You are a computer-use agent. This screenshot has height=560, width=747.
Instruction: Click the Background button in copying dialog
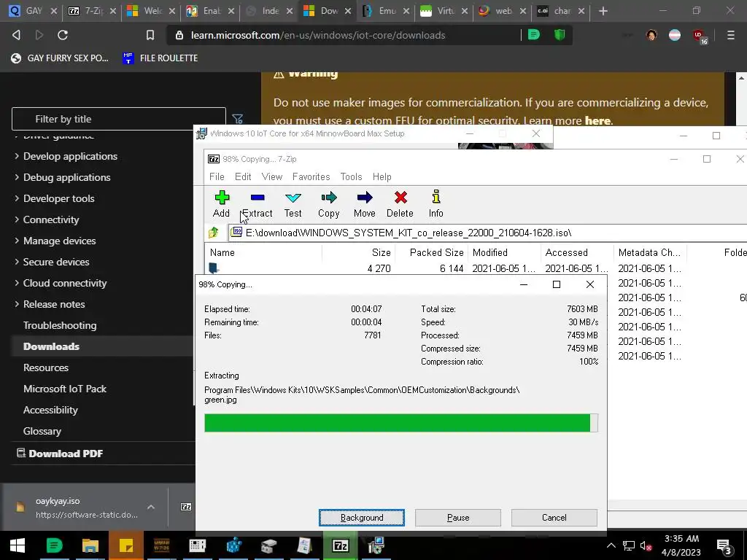[362, 518]
